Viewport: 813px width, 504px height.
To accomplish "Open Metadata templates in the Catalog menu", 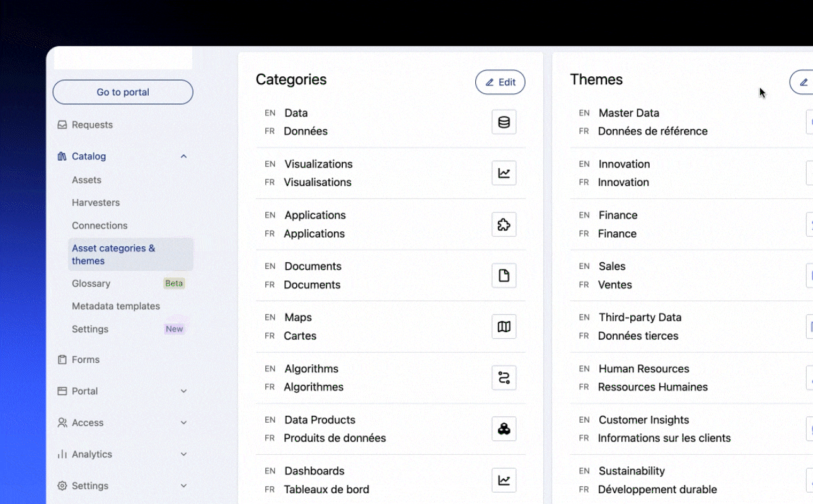I will coord(116,306).
